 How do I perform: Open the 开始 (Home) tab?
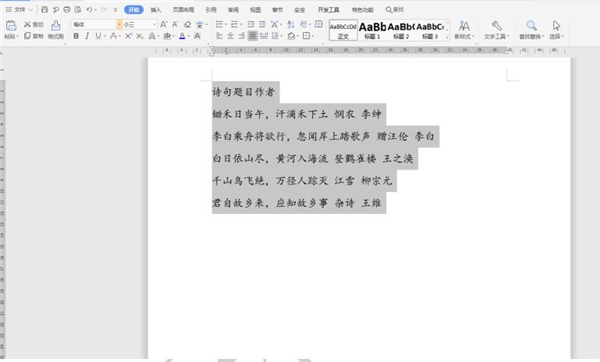pos(134,10)
